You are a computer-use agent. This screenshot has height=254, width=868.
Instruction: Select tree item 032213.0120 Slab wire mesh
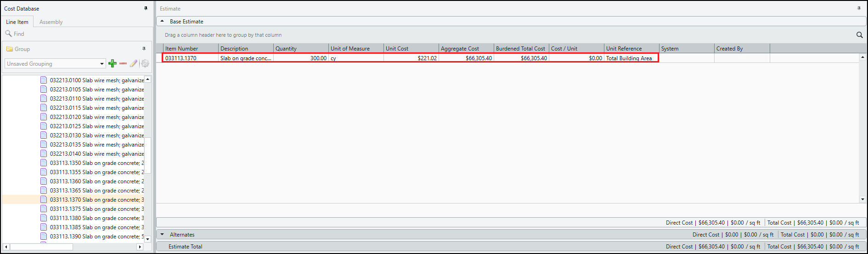97,117
